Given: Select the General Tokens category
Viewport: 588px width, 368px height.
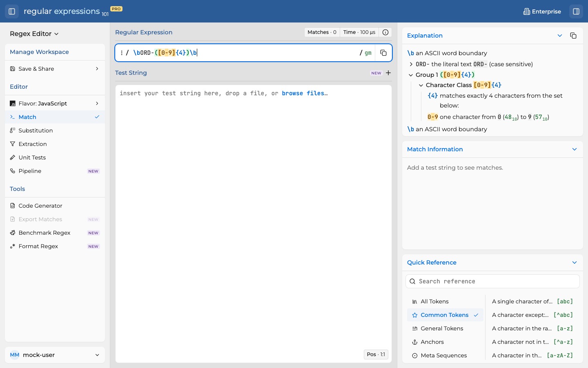Looking at the screenshot, I should (x=445, y=328).
